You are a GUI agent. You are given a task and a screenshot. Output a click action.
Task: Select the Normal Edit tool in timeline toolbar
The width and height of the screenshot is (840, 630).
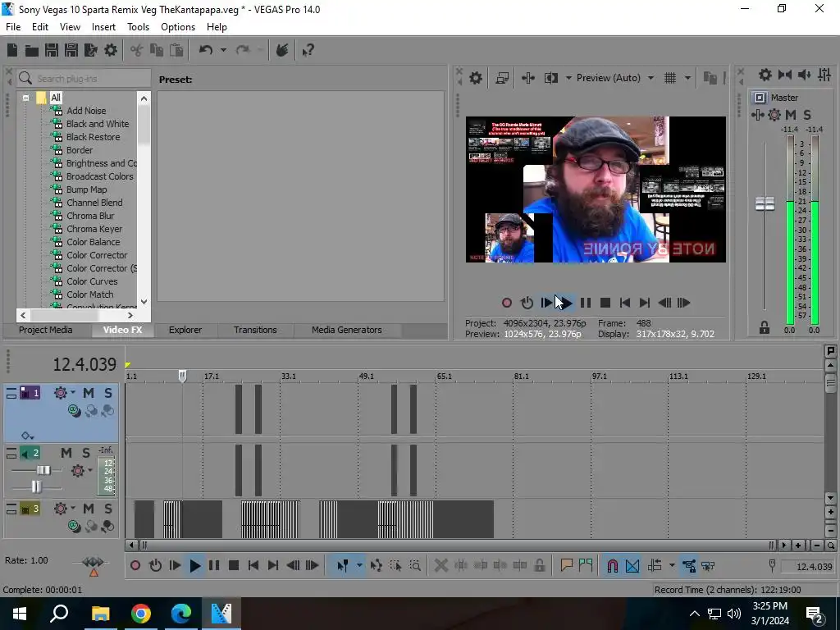[x=343, y=566]
